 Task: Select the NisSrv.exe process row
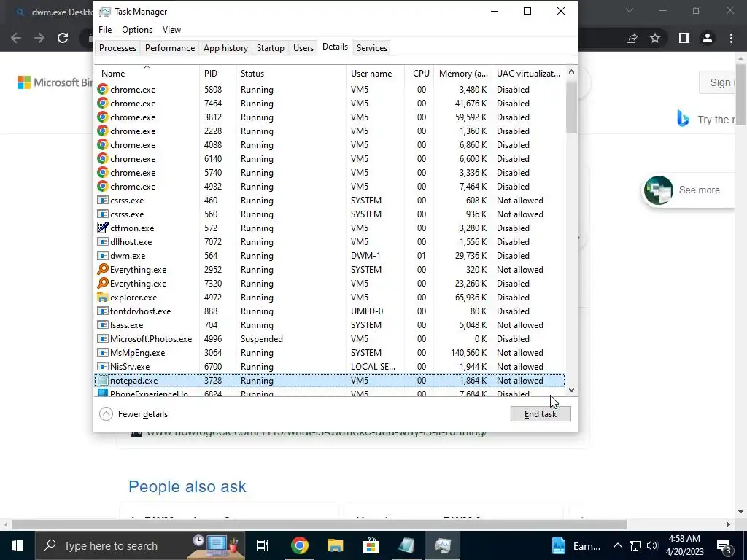point(330,367)
